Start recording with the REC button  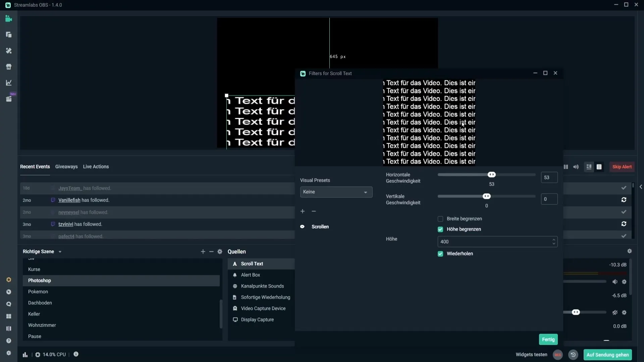[x=558, y=355]
